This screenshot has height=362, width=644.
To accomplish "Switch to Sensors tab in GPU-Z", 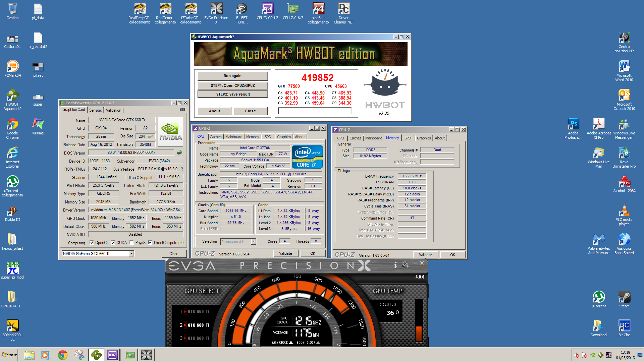I will pos(96,110).
